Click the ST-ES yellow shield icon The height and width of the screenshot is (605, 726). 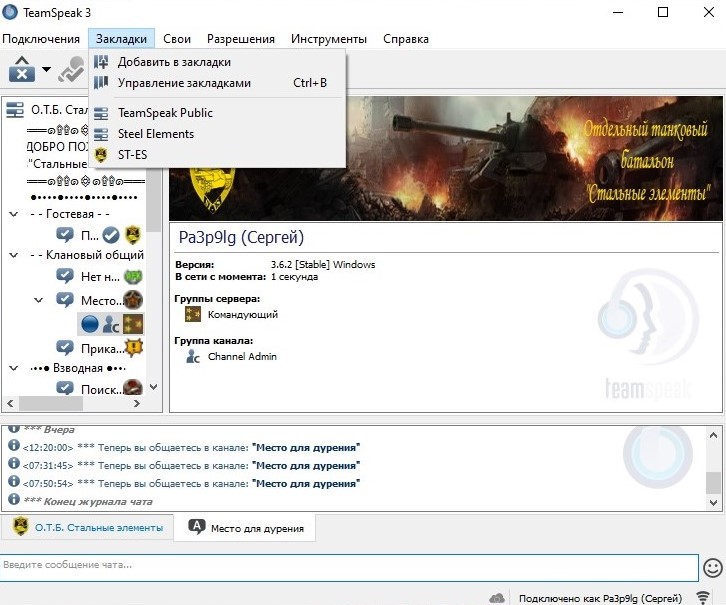101,155
